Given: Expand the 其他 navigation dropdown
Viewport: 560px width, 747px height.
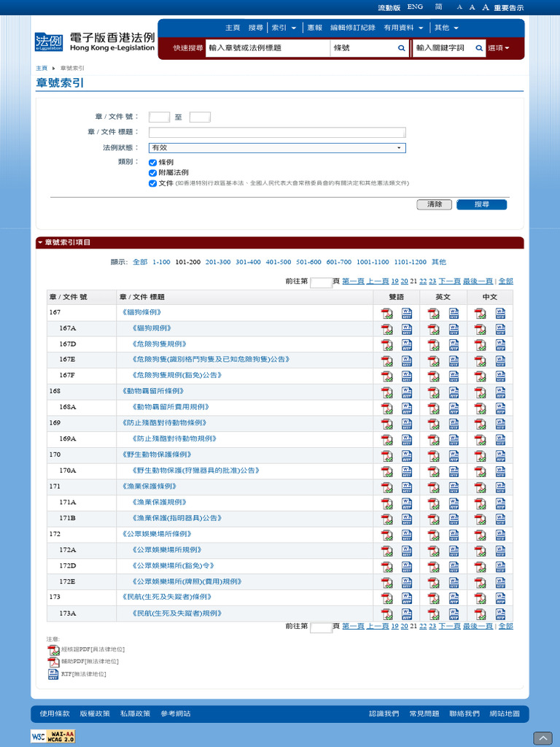Looking at the screenshot, I should (446, 28).
